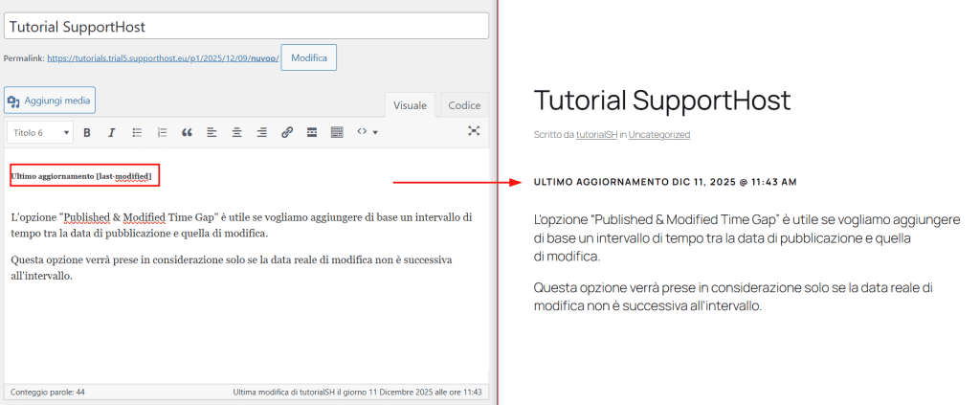Click the [last-modified] shortcode heading text
The width and height of the screenshot is (980, 405).
coord(81,176)
